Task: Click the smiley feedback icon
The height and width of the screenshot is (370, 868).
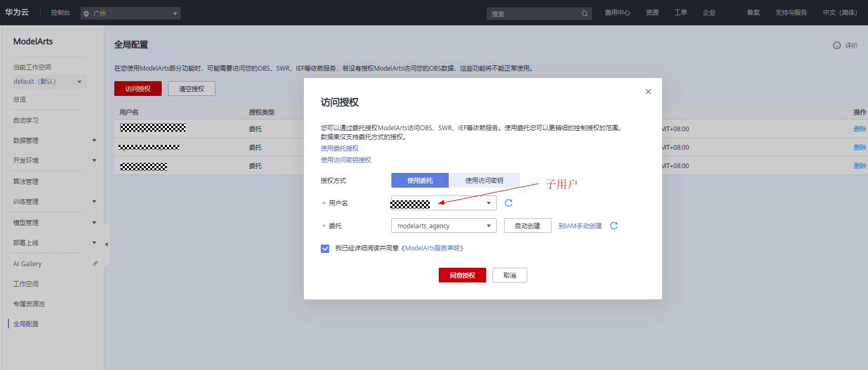Action: [x=836, y=45]
